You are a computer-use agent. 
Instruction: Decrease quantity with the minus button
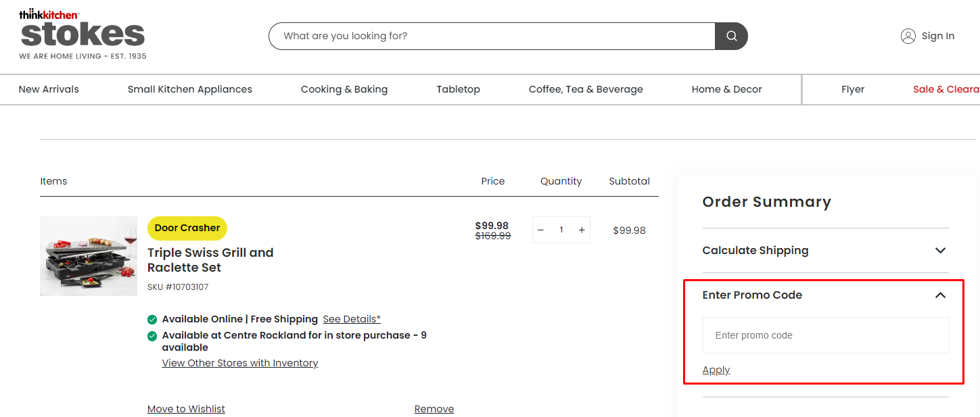click(x=540, y=230)
